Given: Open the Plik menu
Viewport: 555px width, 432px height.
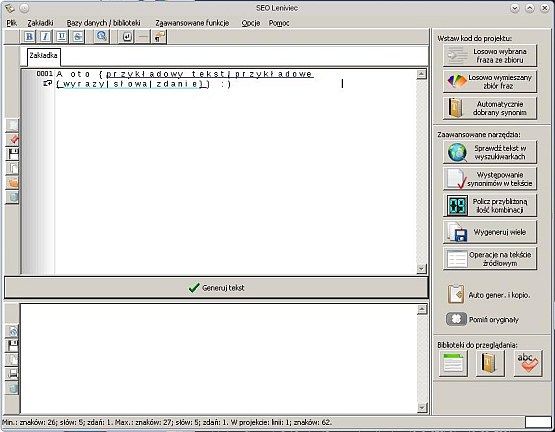Looking at the screenshot, I should tap(12, 23).
